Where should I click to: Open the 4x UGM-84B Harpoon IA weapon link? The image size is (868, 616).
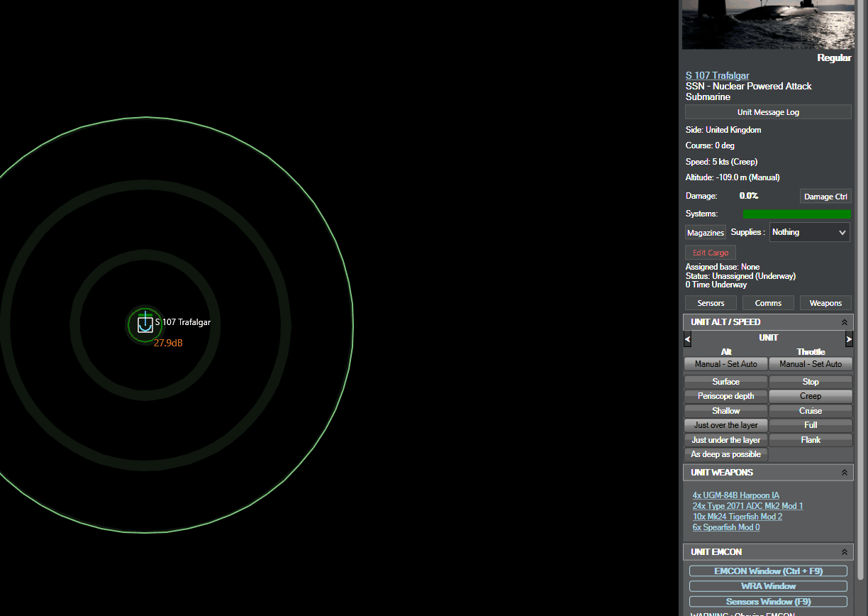(x=736, y=495)
